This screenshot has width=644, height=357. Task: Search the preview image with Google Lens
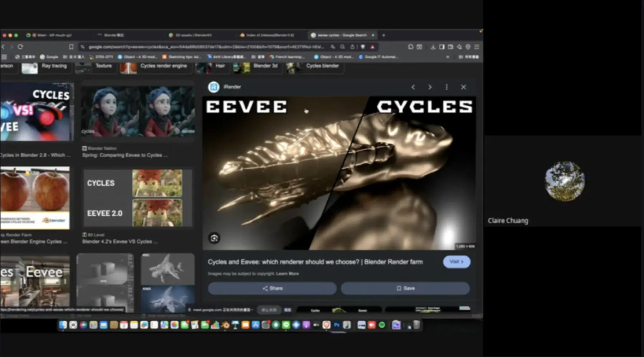point(214,238)
